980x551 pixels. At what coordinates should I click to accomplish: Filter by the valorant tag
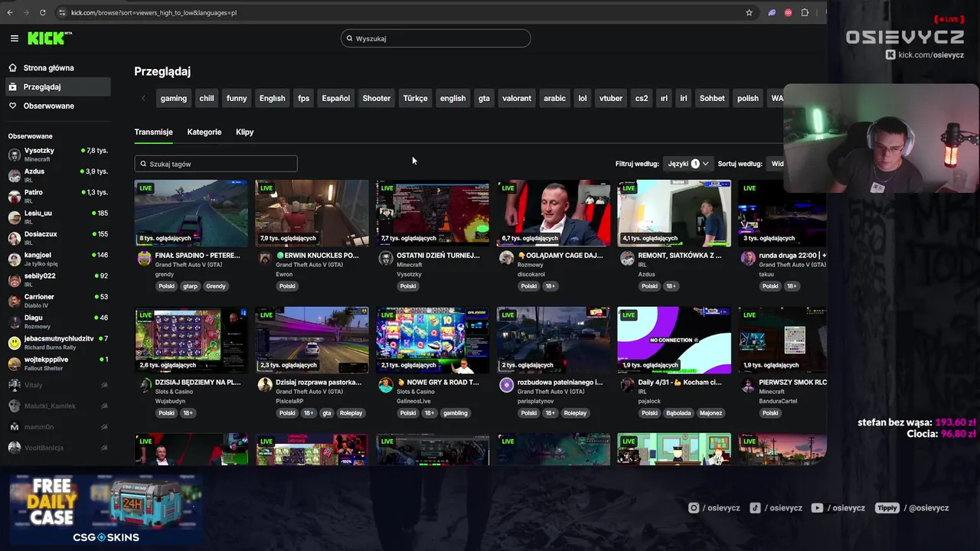[517, 98]
